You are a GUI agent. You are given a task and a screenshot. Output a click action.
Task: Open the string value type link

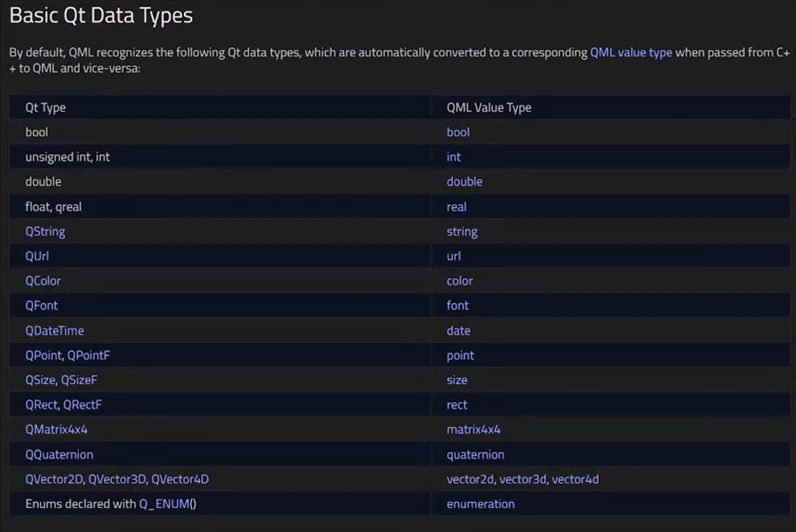(462, 232)
